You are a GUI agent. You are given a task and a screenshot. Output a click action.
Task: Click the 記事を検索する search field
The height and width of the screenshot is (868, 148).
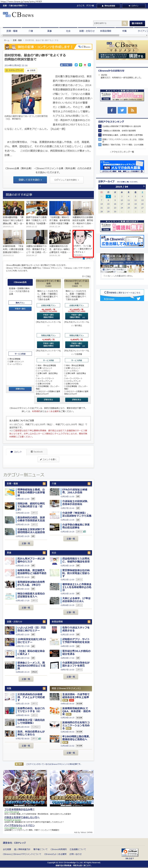click(x=108, y=23)
